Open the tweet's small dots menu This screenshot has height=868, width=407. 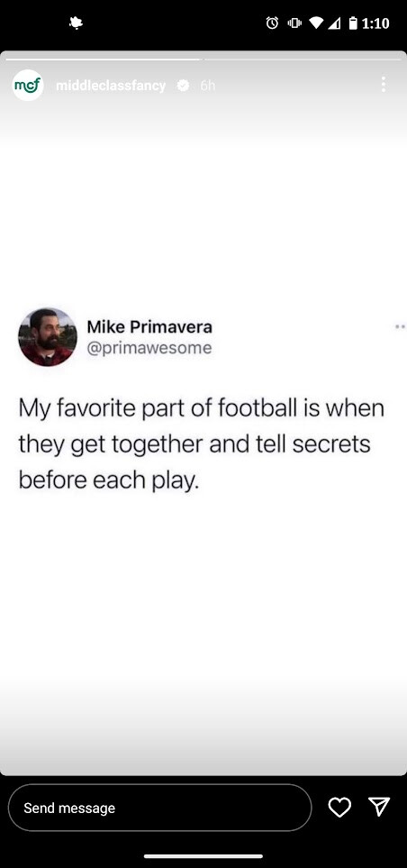click(x=401, y=327)
